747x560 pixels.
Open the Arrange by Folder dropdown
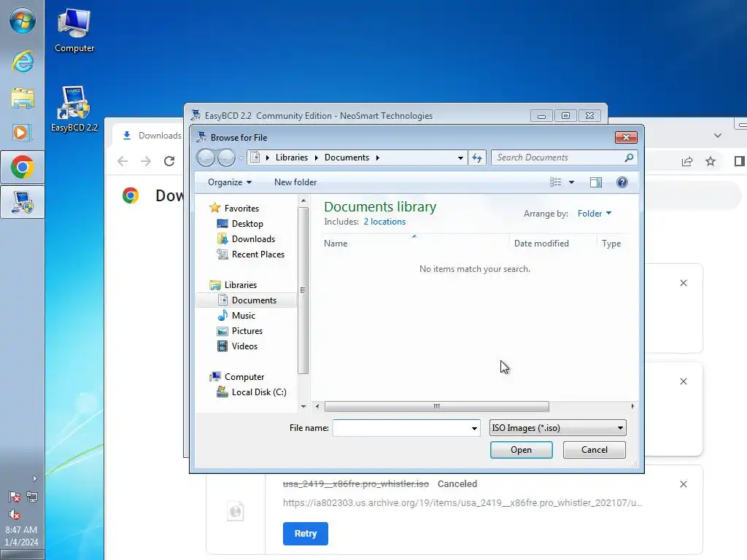[594, 214]
